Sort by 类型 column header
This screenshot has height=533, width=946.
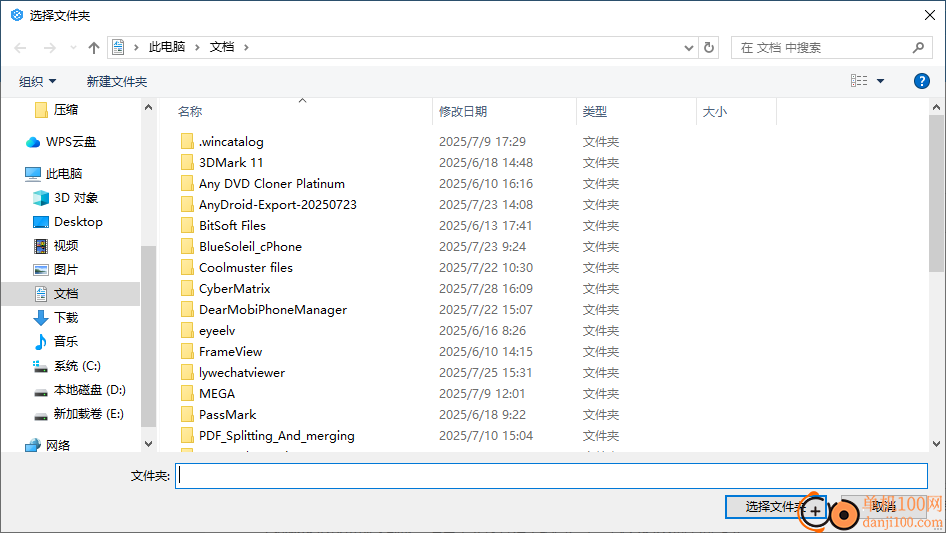coord(595,111)
